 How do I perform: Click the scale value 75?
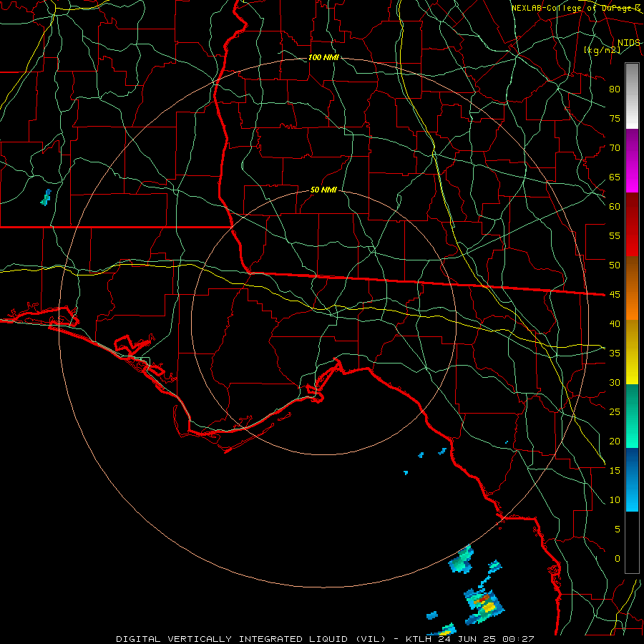tap(615, 119)
